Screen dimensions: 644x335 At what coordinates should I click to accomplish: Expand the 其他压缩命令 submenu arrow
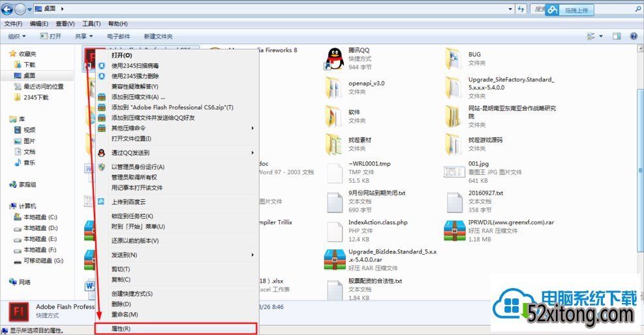(252, 128)
